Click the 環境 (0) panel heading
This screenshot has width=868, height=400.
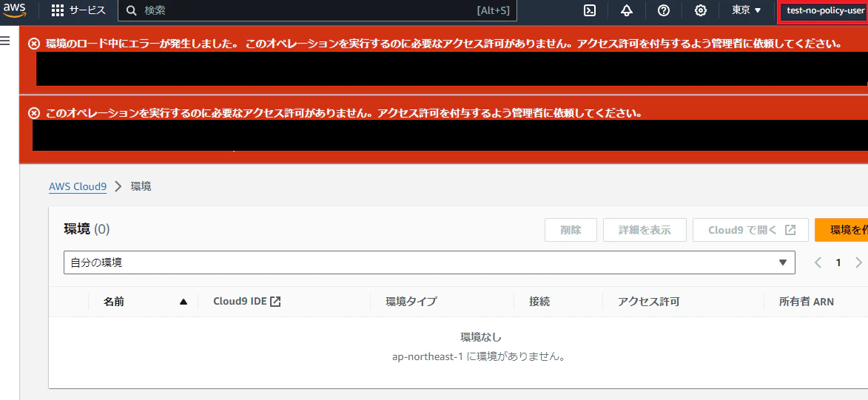point(87,229)
